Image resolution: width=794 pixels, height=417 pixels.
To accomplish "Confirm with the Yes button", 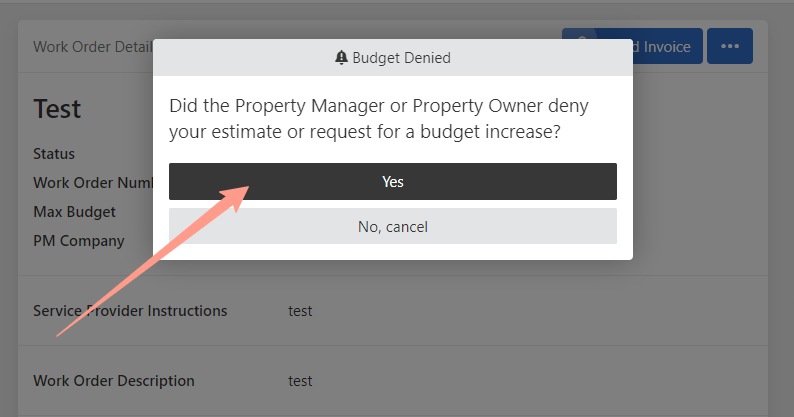I will point(393,181).
